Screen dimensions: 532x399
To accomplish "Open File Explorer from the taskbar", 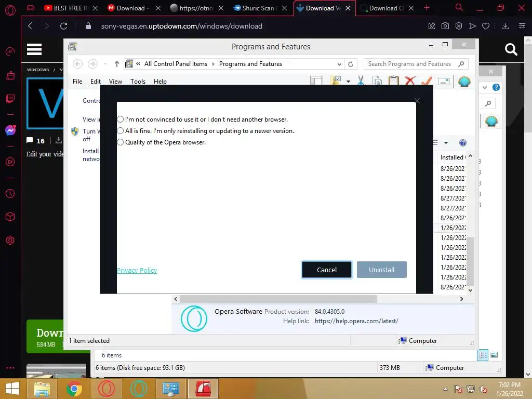I will [42, 389].
